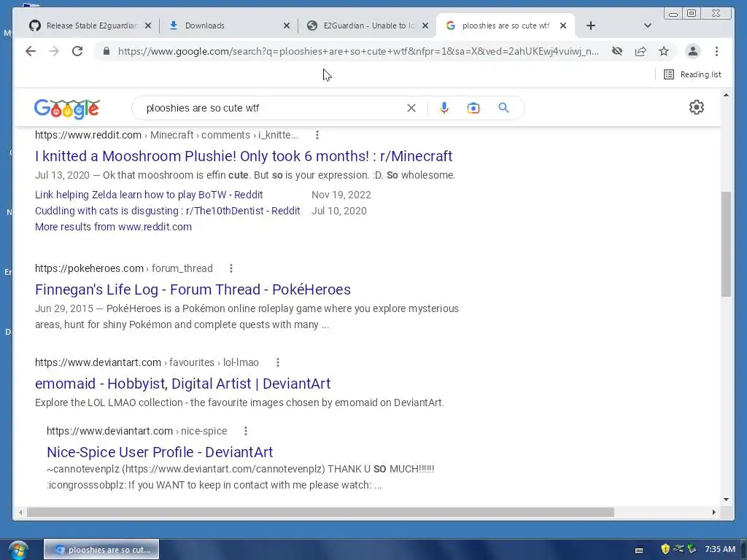This screenshot has width=747, height=560.
Task: Open Google quick settings gear
Action: click(697, 107)
